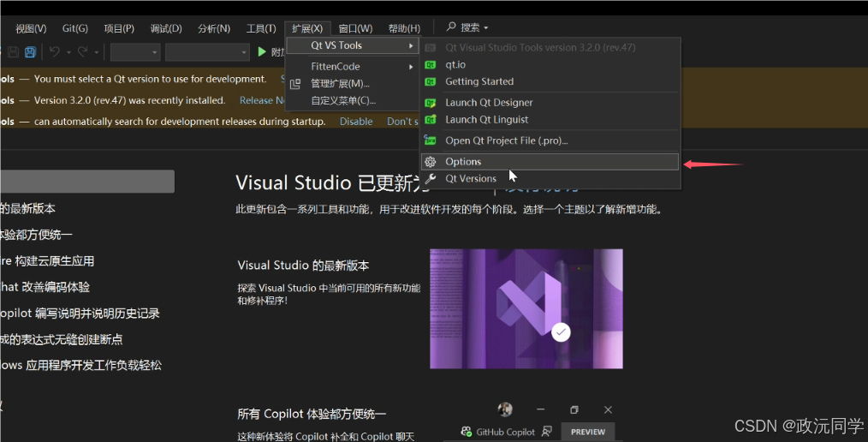Select 're 构建云原生应用' in left list
Image resolution: width=868 pixels, height=442 pixels.
47,261
